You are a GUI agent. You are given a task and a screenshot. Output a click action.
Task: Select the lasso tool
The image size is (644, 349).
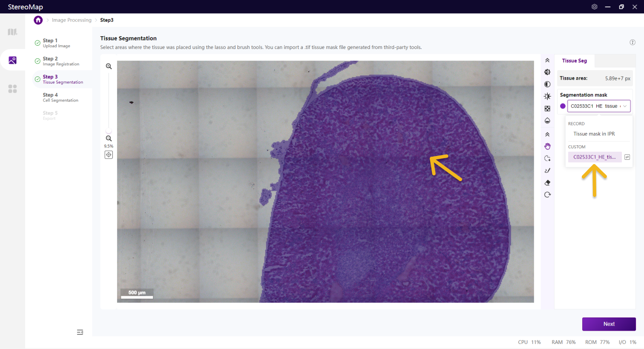click(x=547, y=159)
